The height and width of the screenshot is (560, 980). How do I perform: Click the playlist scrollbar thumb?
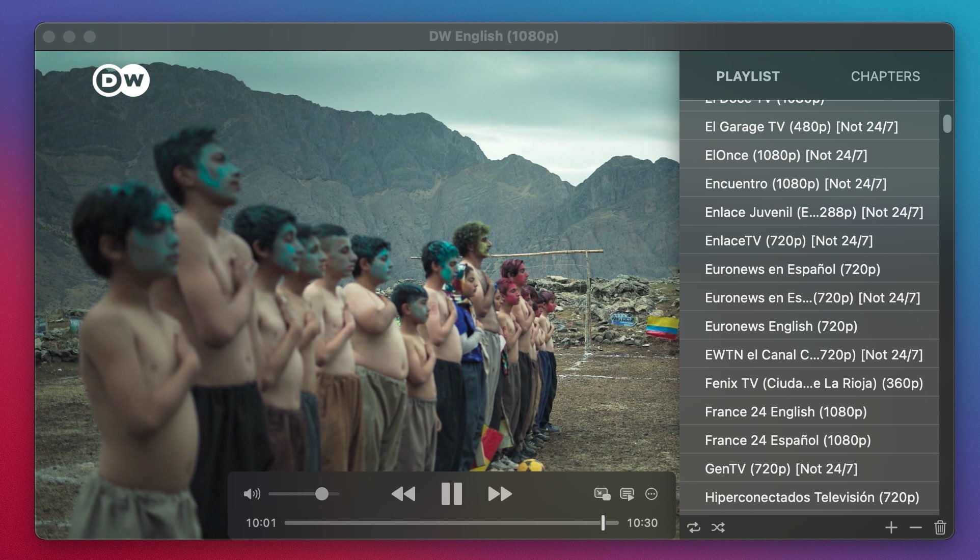(947, 124)
